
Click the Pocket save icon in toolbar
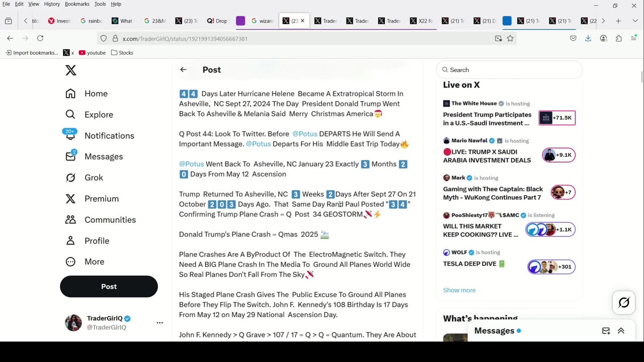coord(573,38)
